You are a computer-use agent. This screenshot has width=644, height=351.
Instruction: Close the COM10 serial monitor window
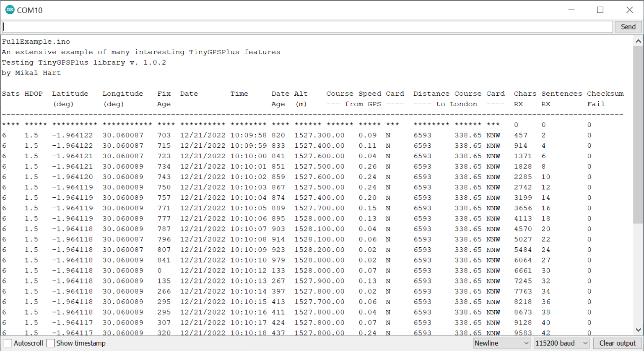point(629,10)
